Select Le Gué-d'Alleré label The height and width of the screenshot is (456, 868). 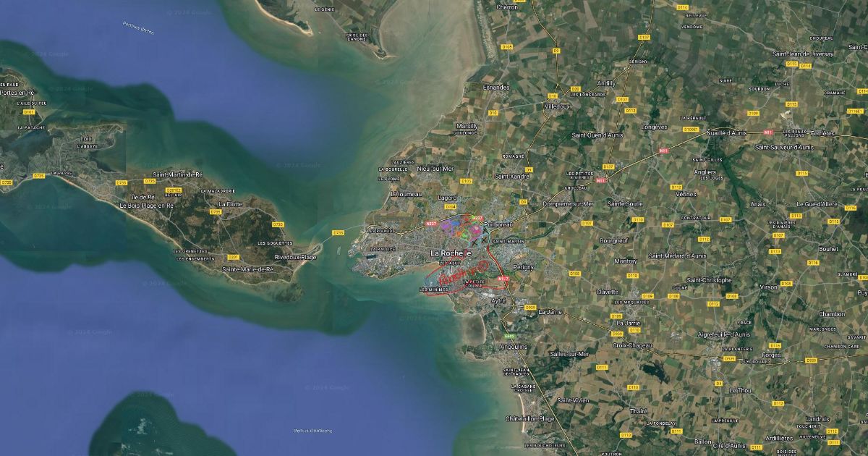(816, 204)
